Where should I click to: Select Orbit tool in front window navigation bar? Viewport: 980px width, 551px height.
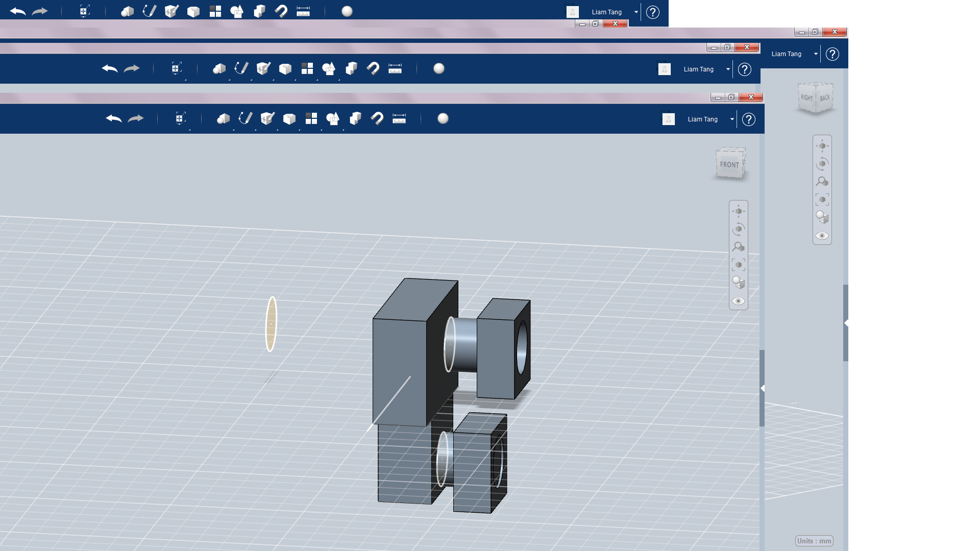pyautogui.click(x=739, y=229)
